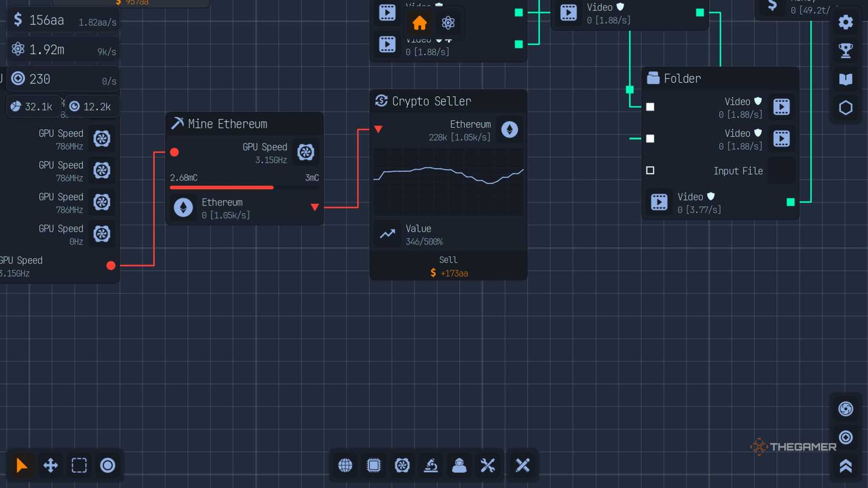Choose the dashed box selection tool
Viewport: 868px width, 488px height.
pyautogui.click(x=79, y=465)
